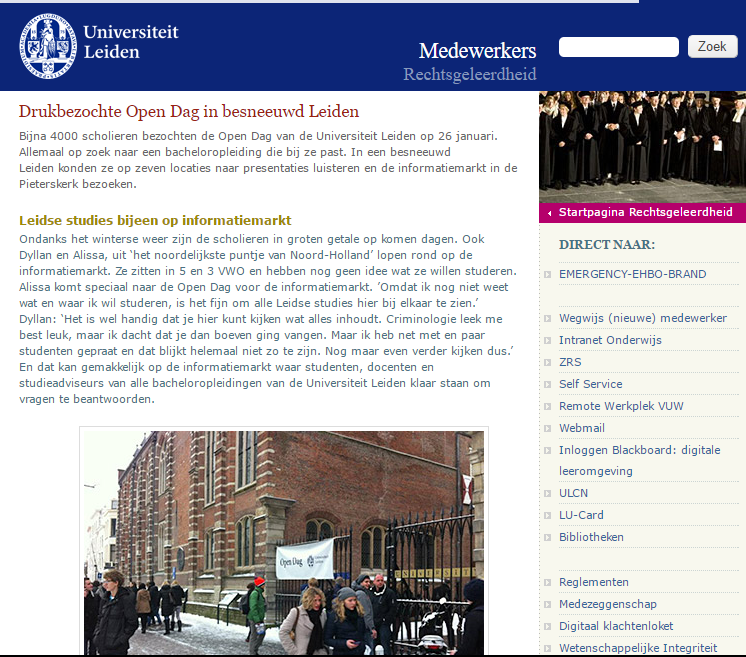746x657 pixels.
Task: Click the academic procession banner photo
Action: tap(642, 146)
